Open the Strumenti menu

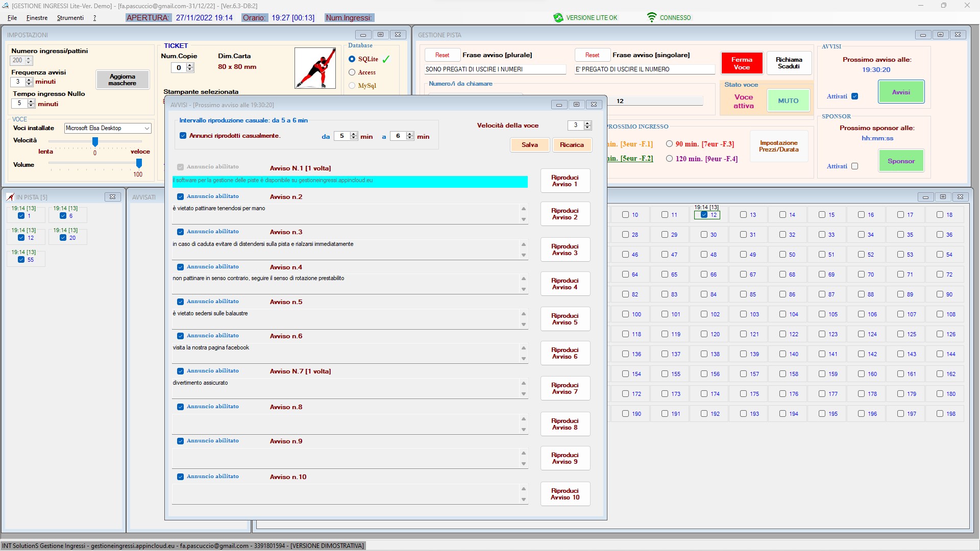point(70,18)
